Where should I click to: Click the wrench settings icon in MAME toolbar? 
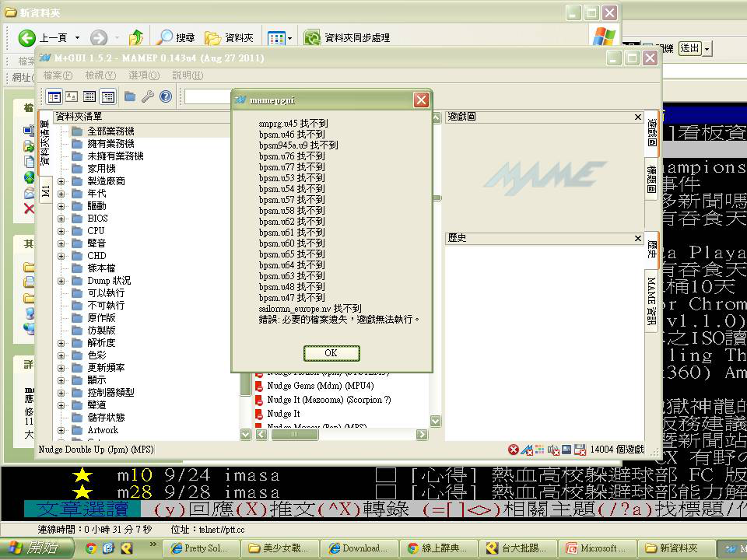coord(147,96)
